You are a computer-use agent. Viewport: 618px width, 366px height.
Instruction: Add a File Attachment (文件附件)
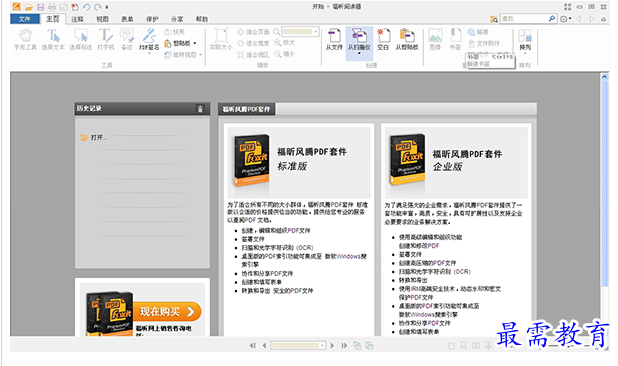point(484,43)
